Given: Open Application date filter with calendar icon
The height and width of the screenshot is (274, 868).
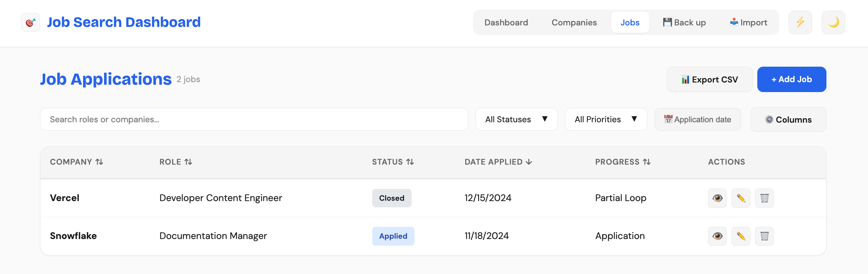Looking at the screenshot, I should tap(697, 119).
